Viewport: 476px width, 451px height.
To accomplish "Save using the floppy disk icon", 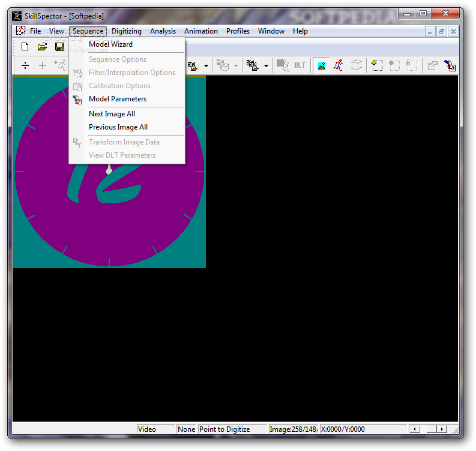I will tap(59, 46).
